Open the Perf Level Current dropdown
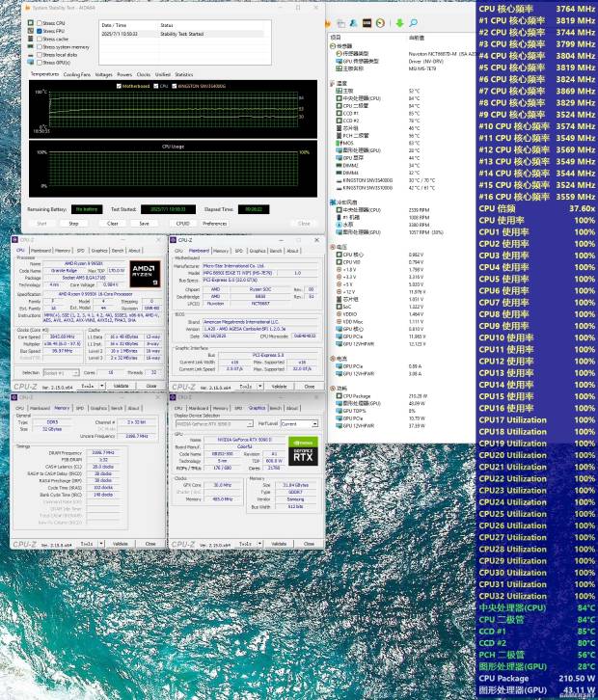This screenshot has height=700, width=598. 299,423
